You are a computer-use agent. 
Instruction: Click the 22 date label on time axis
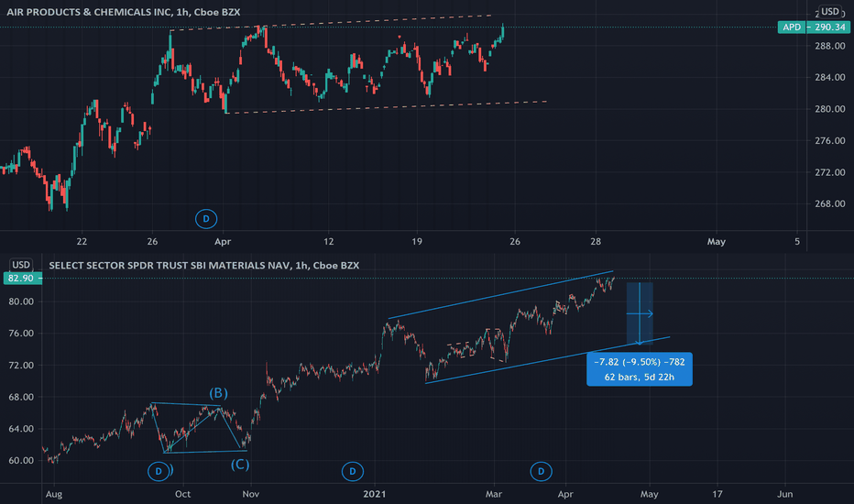tap(82, 241)
